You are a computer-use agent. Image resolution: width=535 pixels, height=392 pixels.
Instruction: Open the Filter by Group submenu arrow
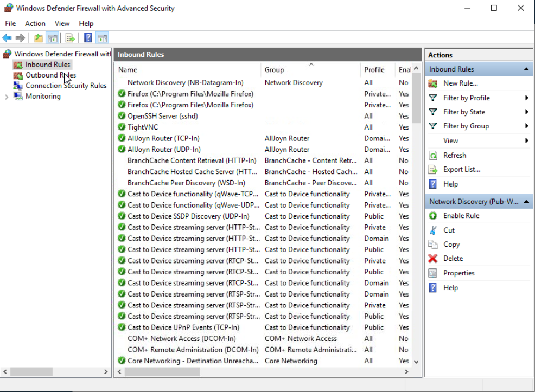527,126
